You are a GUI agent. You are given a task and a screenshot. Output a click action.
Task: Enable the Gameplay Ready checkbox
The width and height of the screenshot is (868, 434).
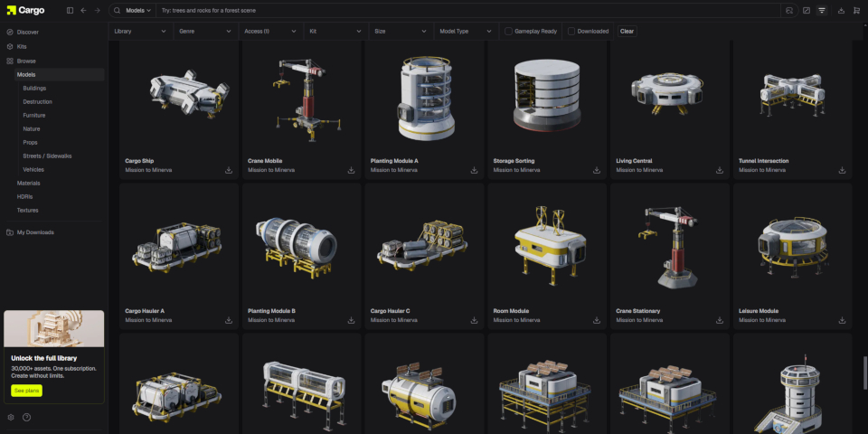508,31
